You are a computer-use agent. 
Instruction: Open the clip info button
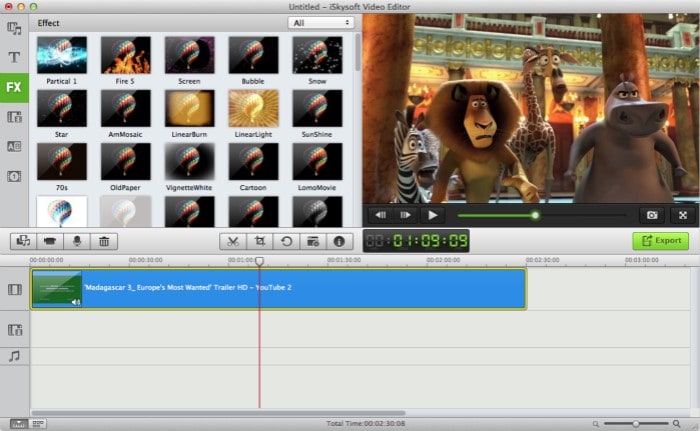coord(339,241)
